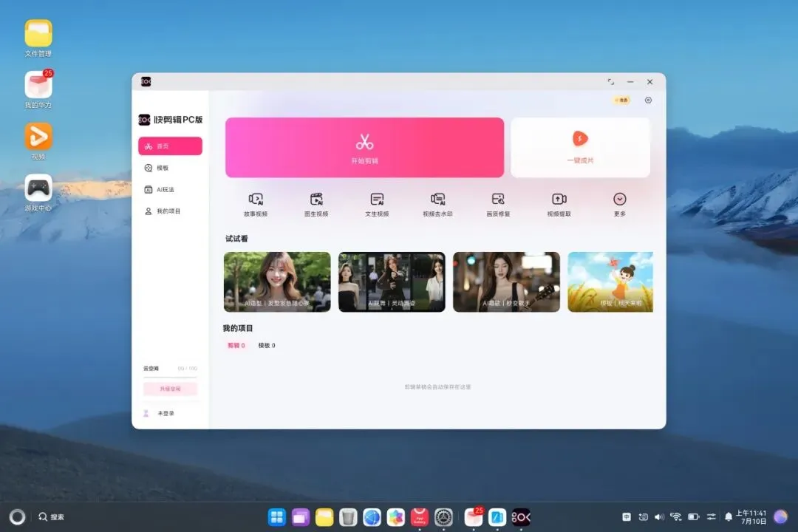Click the circular start button in the taskbar

click(17, 516)
